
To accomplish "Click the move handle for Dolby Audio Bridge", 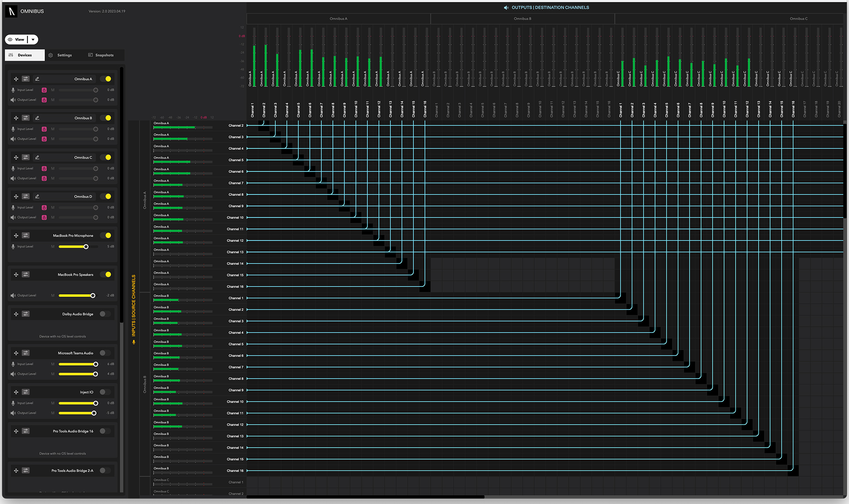I will click(16, 314).
